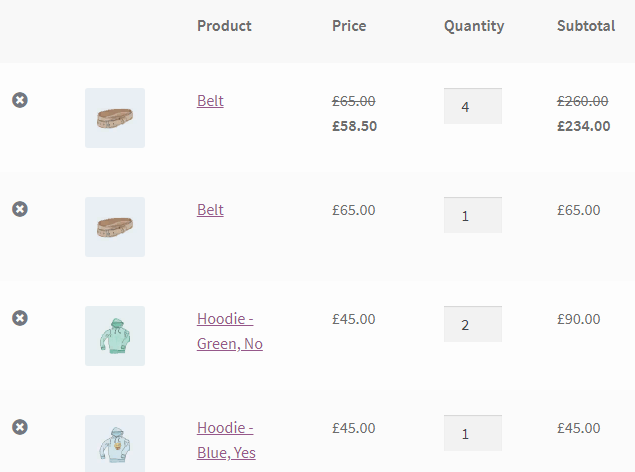Focus the blue hoodie quantity field
Viewport: 635px width, 472px height.
(473, 433)
